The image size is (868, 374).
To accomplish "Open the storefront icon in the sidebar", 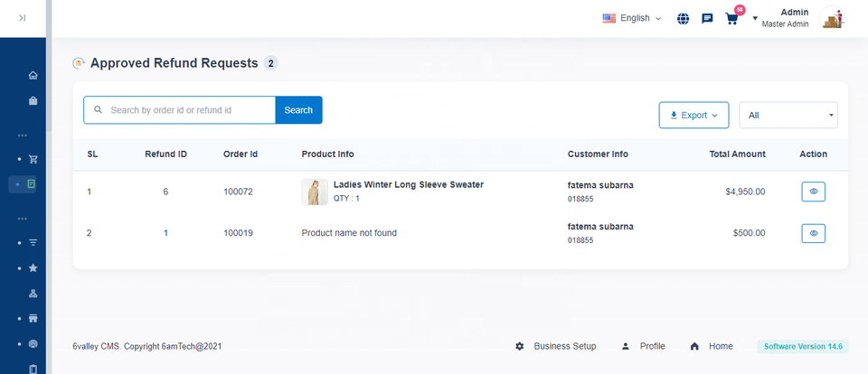I will click(33, 319).
